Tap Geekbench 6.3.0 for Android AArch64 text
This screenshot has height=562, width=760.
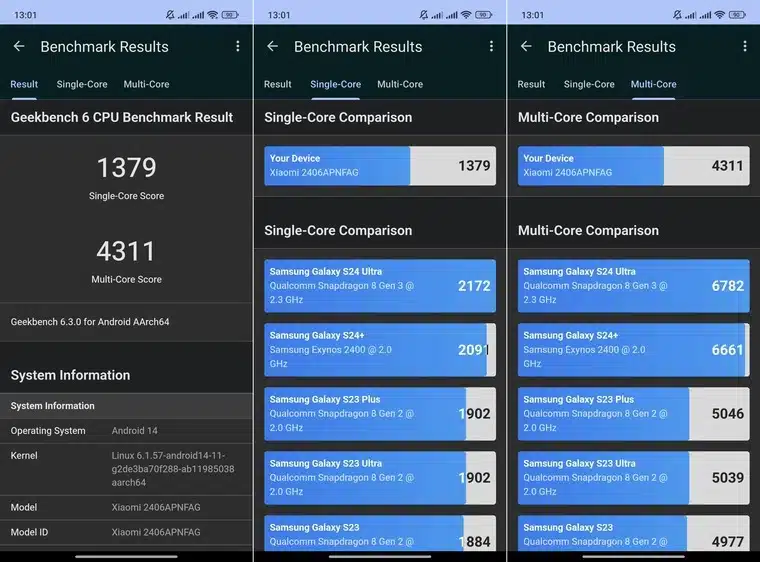pyautogui.click(x=90, y=322)
